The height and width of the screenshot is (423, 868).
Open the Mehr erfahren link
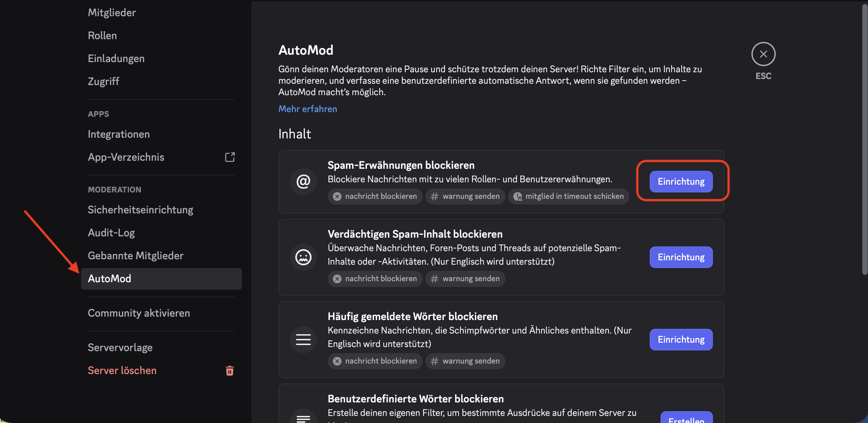click(x=307, y=109)
